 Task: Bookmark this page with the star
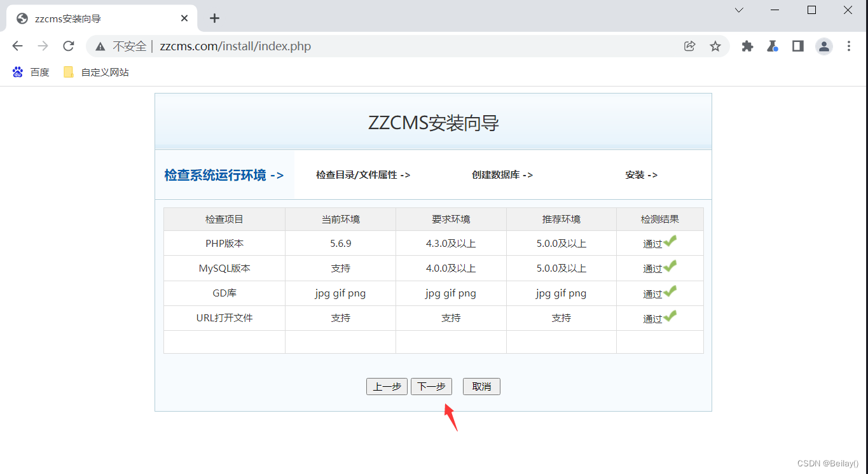[715, 46]
